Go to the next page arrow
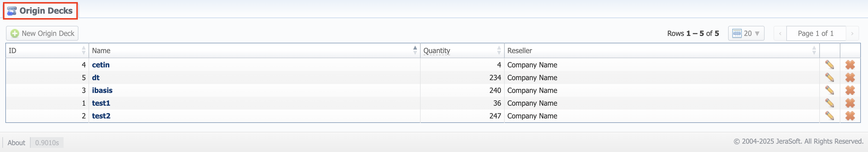Image resolution: width=868 pixels, height=152 pixels. point(852,33)
